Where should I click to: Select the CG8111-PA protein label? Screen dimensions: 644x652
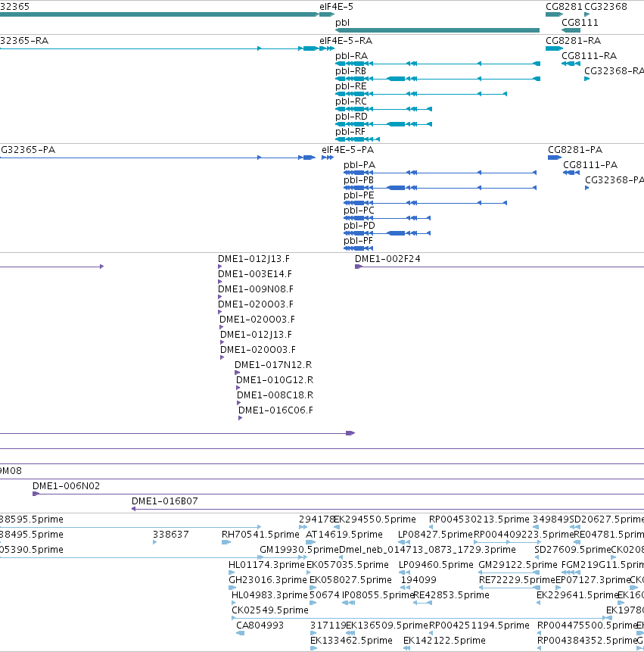[x=590, y=165]
